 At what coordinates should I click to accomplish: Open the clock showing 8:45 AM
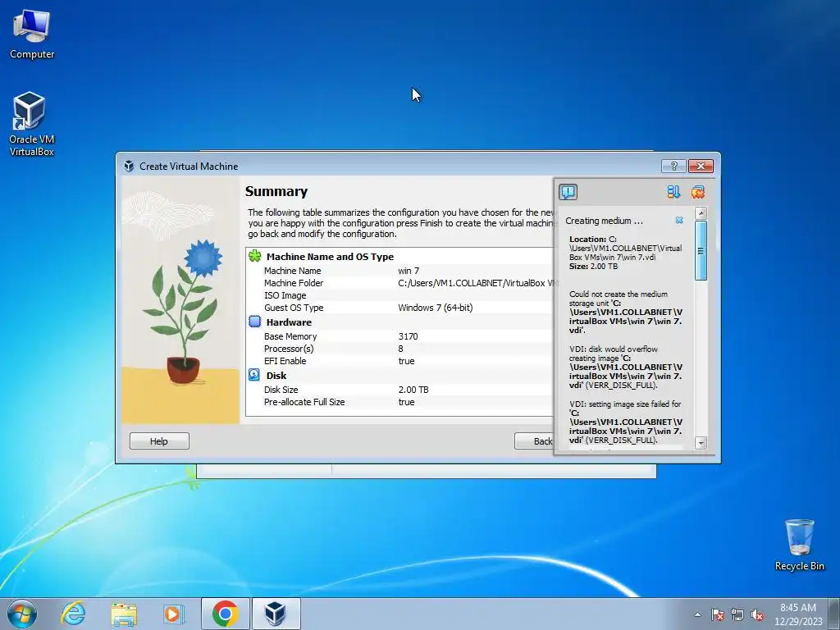pos(797,614)
